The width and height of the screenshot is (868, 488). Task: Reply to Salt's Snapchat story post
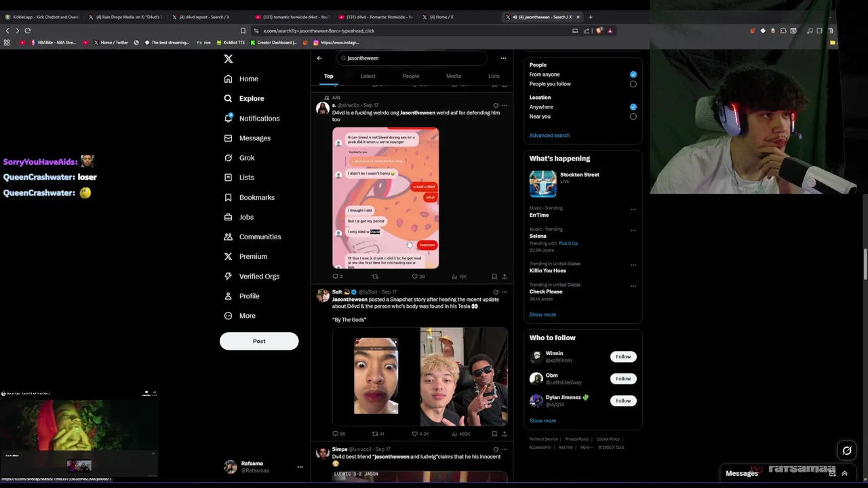[335, 434]
